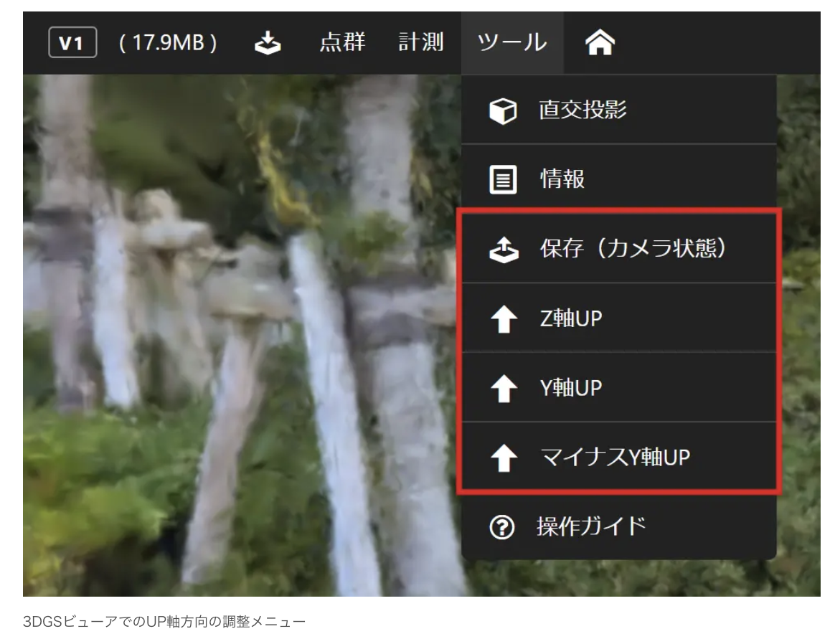Click the cube icon for 直交投影
Image resolution: width=835 pixels, height=644 pixels.
[x=503, y=111]
